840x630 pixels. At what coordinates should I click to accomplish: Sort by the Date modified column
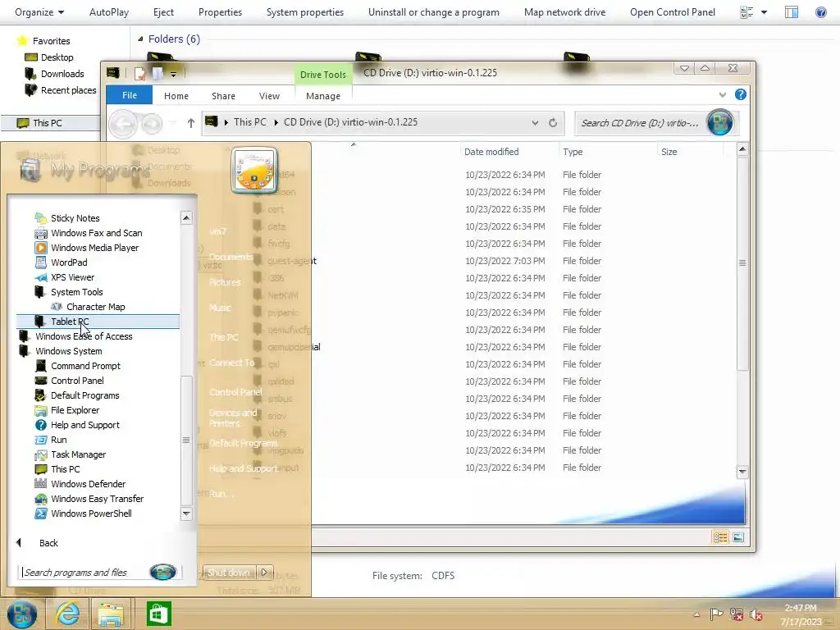491,152
